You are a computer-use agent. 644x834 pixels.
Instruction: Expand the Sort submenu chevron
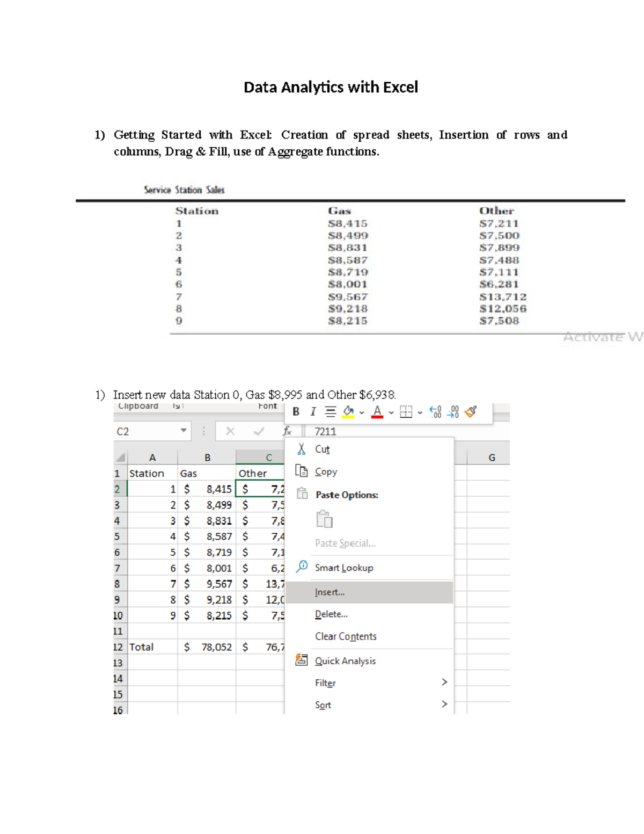tap(444, 705)
